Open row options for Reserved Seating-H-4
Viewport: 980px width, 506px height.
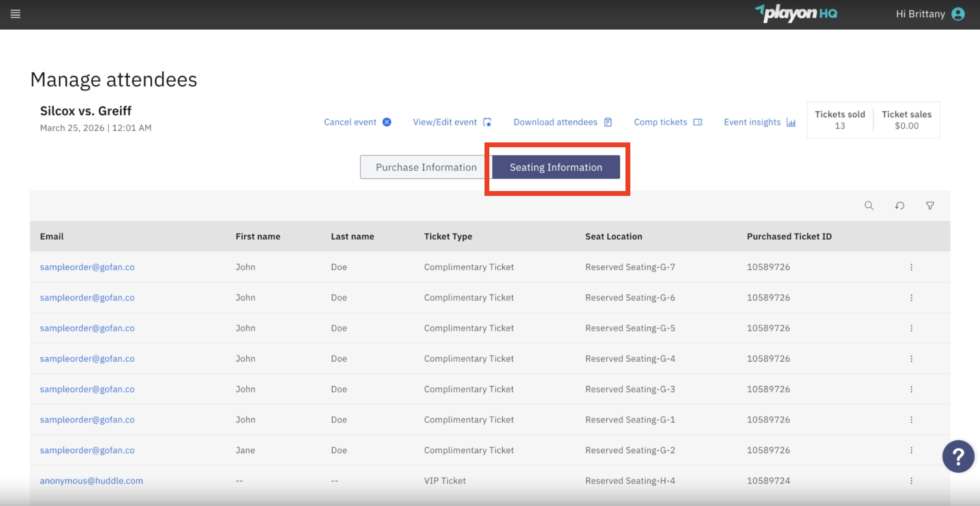pos(911,480)
